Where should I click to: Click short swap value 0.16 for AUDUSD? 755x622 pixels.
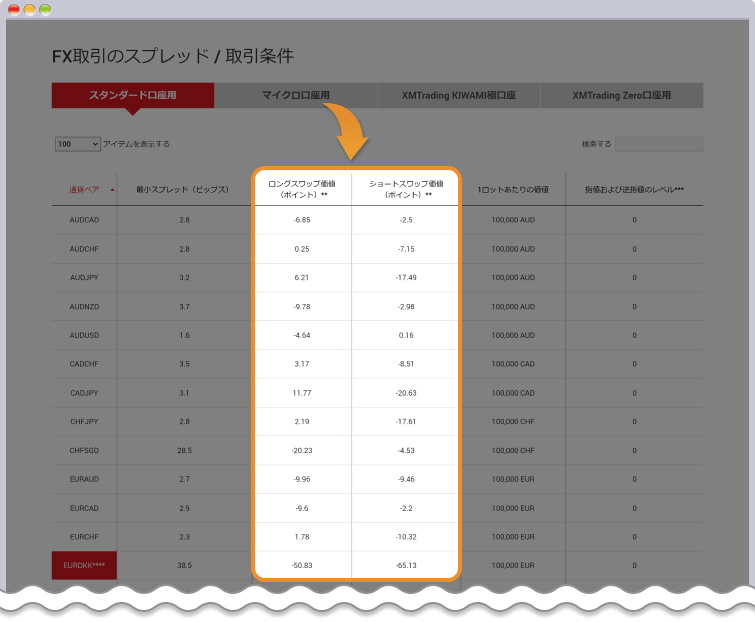click(x=406, y=335)
